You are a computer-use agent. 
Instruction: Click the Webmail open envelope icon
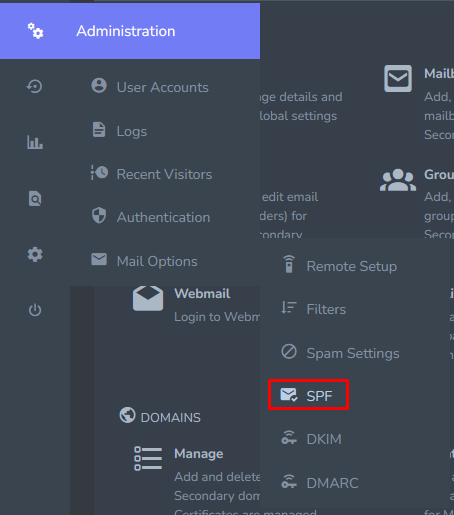(148, 298)
